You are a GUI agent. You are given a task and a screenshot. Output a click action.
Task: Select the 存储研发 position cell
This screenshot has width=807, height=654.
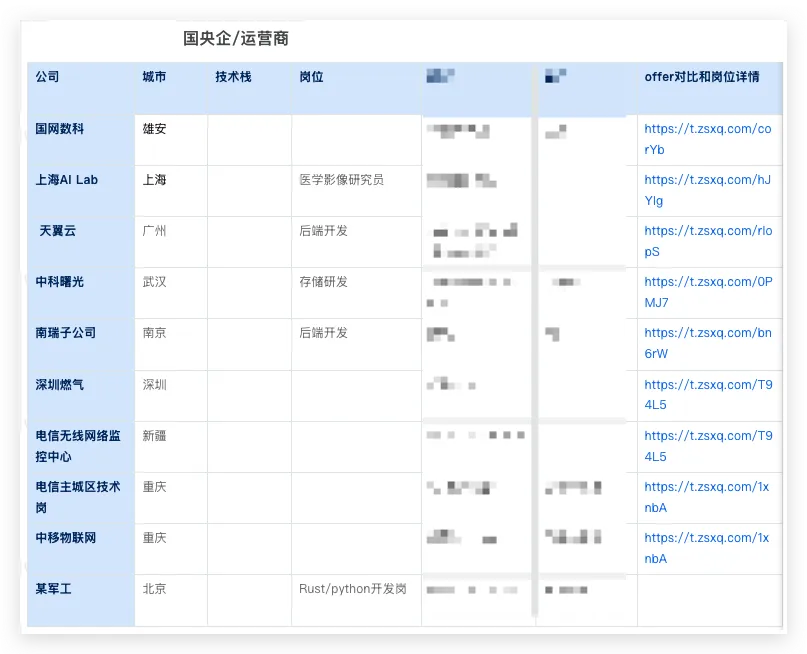pos(323,282)
